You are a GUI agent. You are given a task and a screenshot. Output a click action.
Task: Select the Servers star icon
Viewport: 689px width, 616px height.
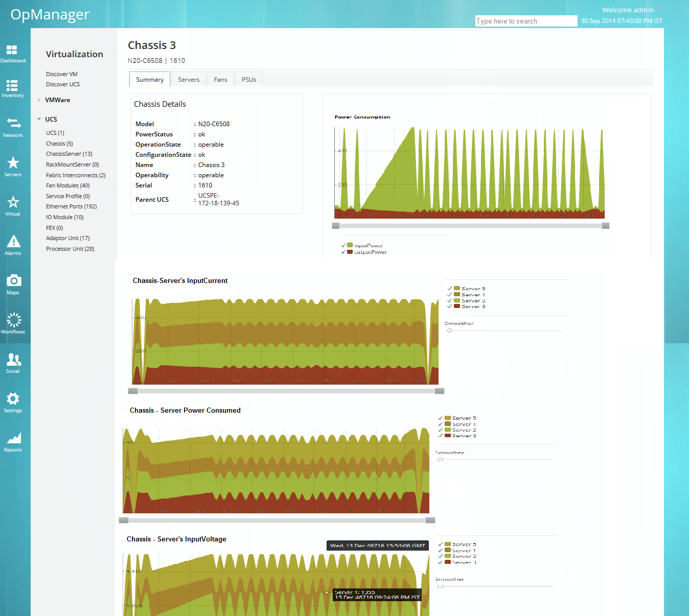(13, 162)
